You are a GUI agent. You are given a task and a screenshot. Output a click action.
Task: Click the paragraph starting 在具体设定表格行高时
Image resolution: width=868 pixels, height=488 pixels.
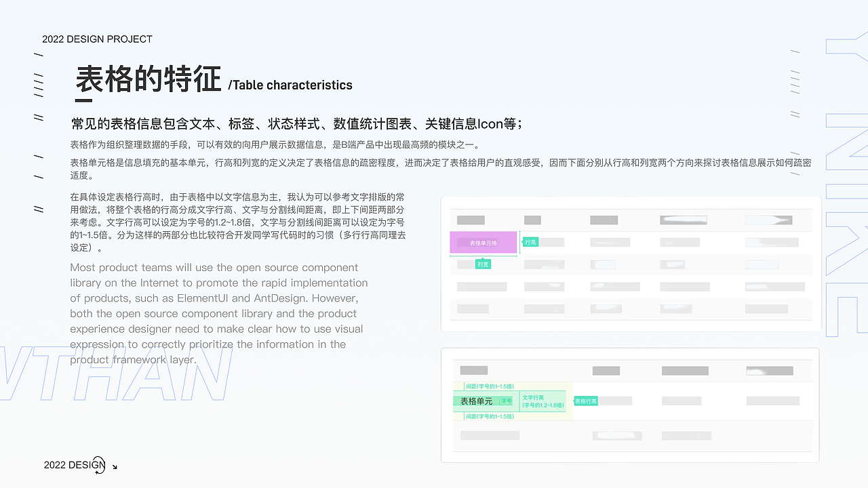click(238, 222)
